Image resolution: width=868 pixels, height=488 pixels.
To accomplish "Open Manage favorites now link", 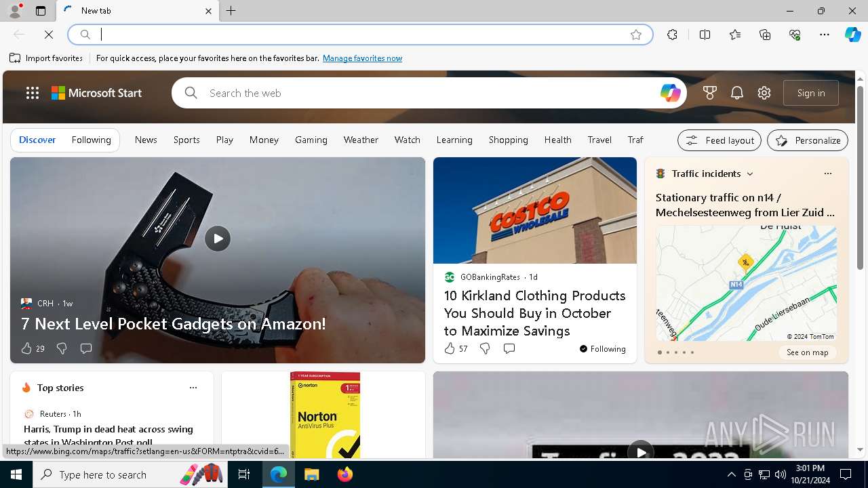I will coord(362,58).
